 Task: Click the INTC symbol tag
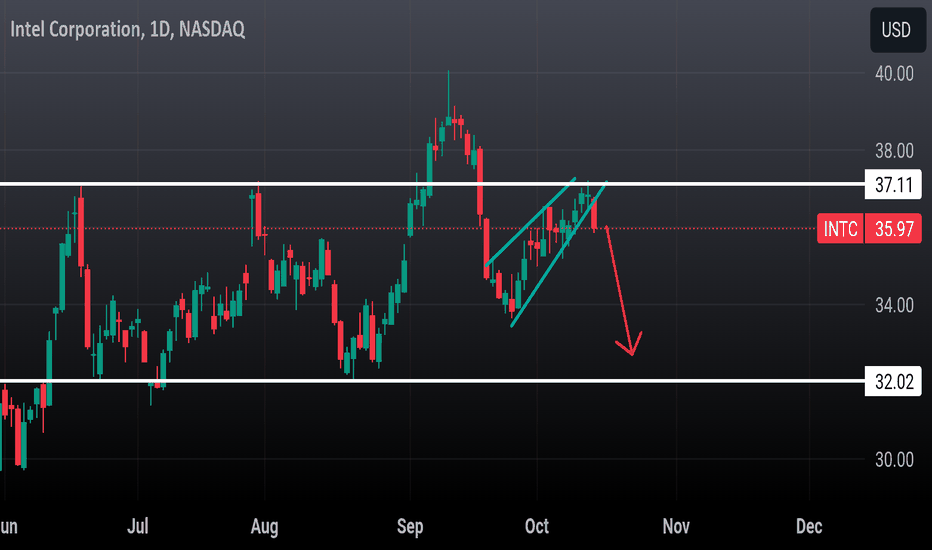point(840,228)
